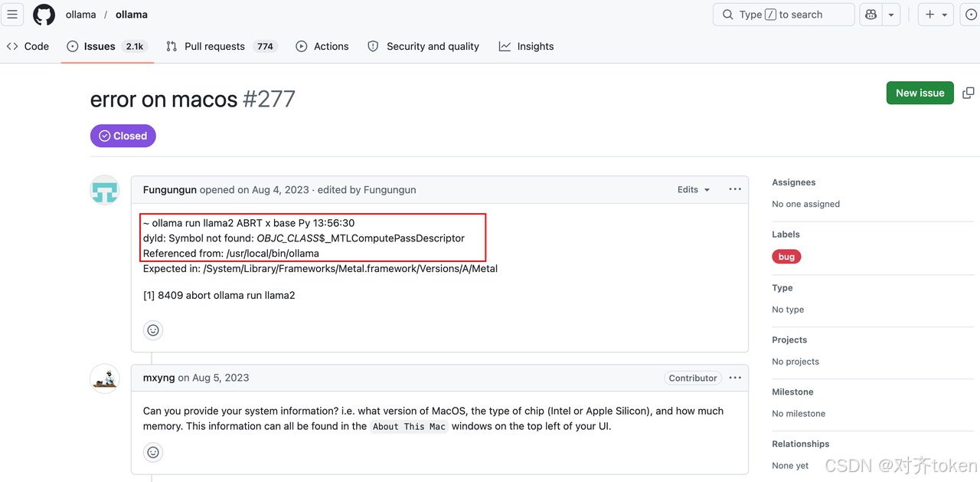Open more options menu on mxyng's comment

tap(735, 378)
